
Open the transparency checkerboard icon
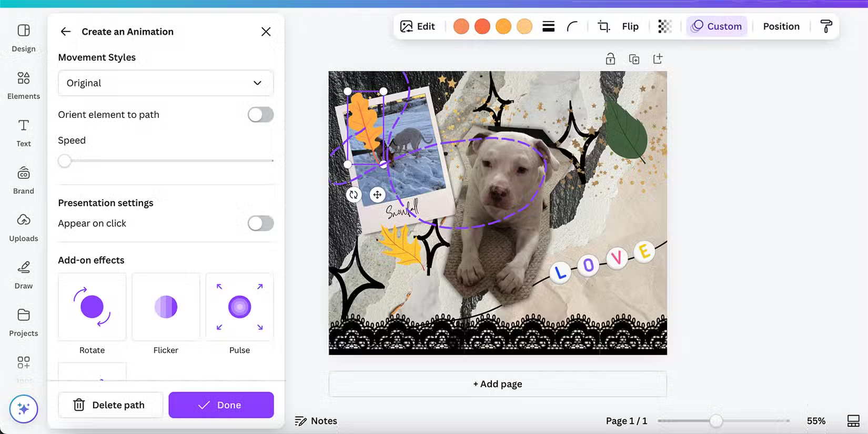click(x=665, y=26)
